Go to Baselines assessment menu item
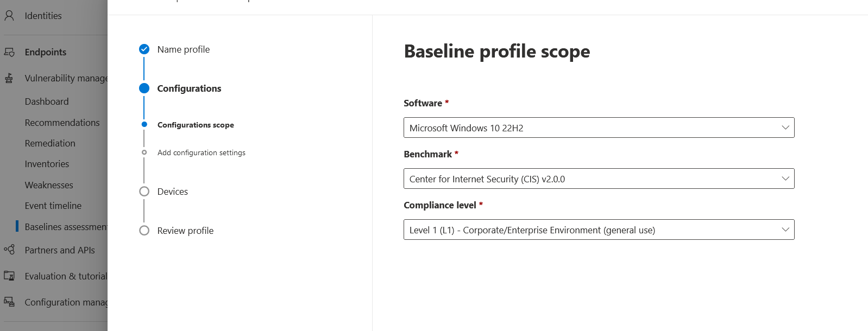The height and width of the screenshot is (331, 868). (66, 227)
